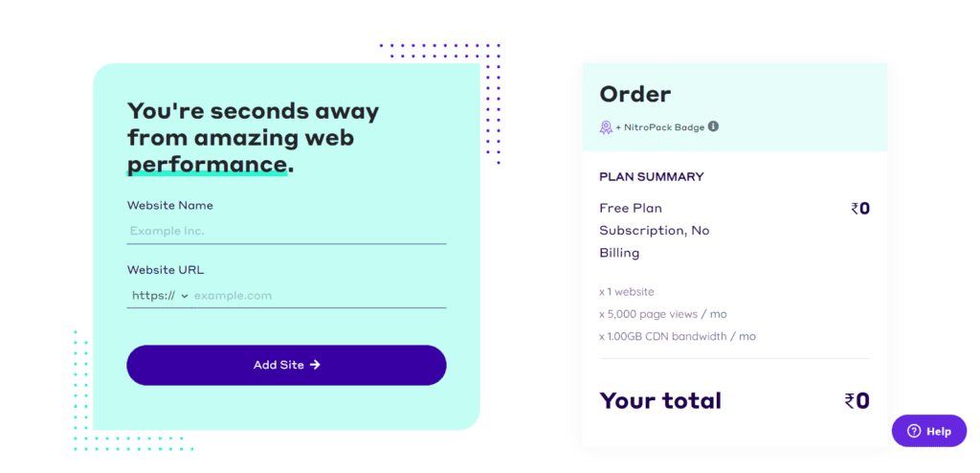
Task: Submit the form with Add Site button
Action: (x=286, y=365)
